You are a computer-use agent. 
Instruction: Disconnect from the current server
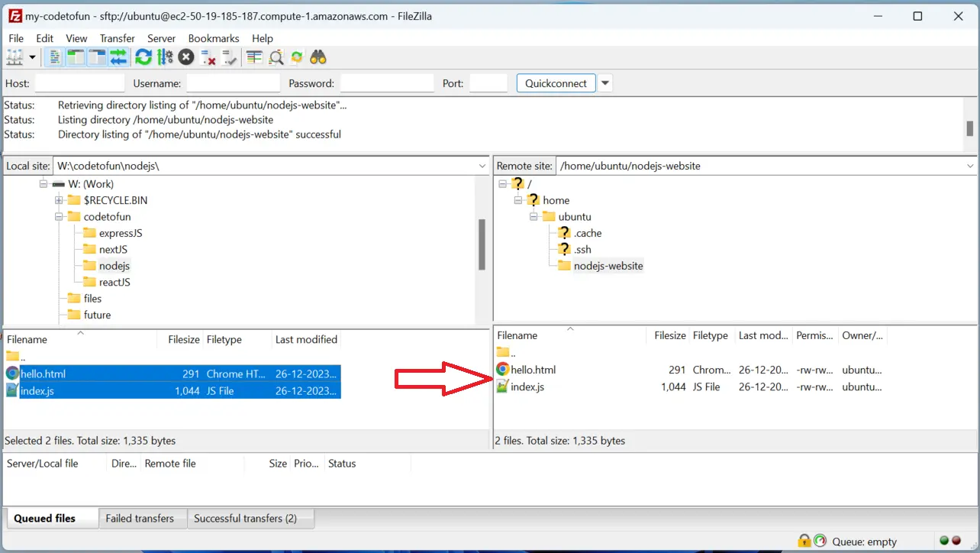(208, 57)
